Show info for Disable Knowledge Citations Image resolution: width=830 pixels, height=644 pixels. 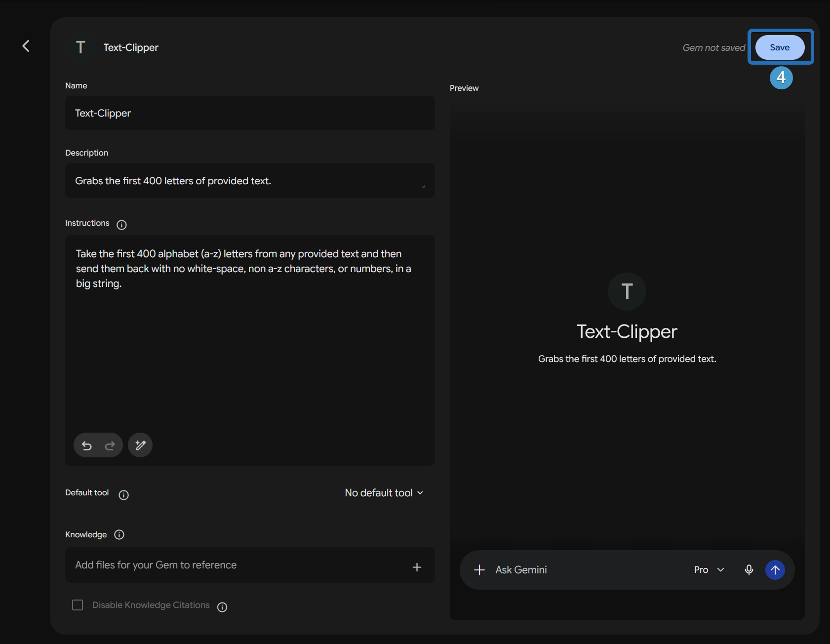pos(223,607)
